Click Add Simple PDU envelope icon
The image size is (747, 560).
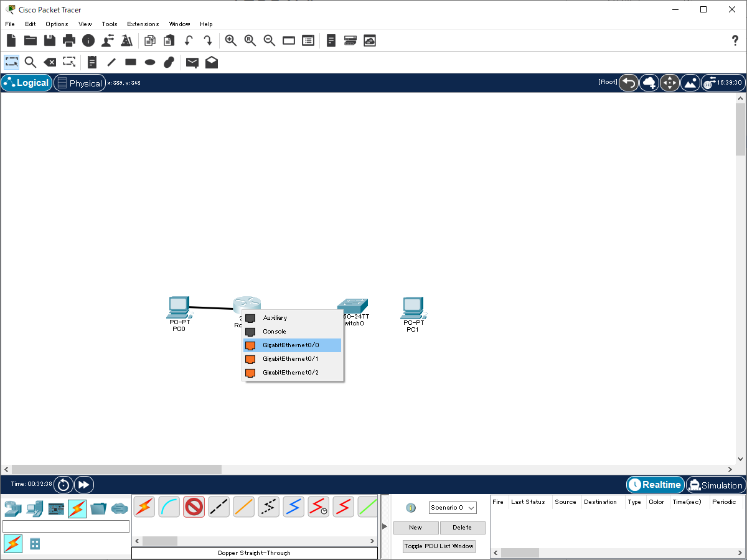pos(192,62)
